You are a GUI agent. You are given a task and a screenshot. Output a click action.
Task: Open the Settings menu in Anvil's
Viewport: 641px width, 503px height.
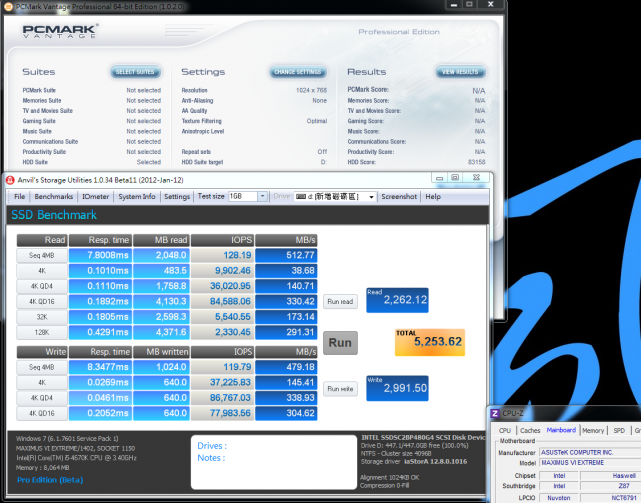(177, 197)
